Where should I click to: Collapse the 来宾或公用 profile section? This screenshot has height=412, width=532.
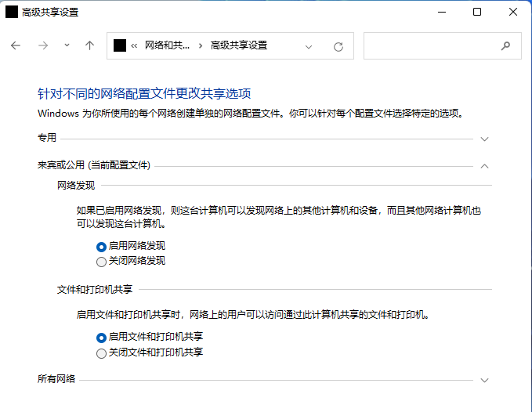pos(484,166)
